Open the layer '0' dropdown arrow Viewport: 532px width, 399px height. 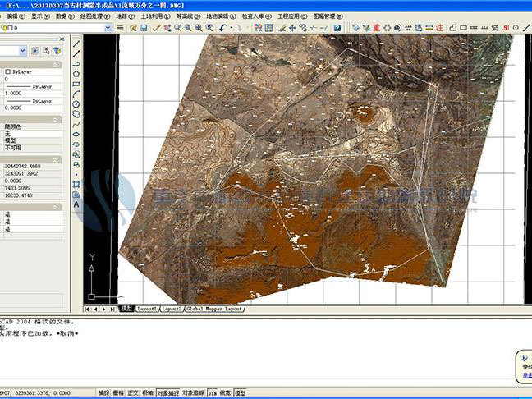pyautogui.click(x=108, y=28)
